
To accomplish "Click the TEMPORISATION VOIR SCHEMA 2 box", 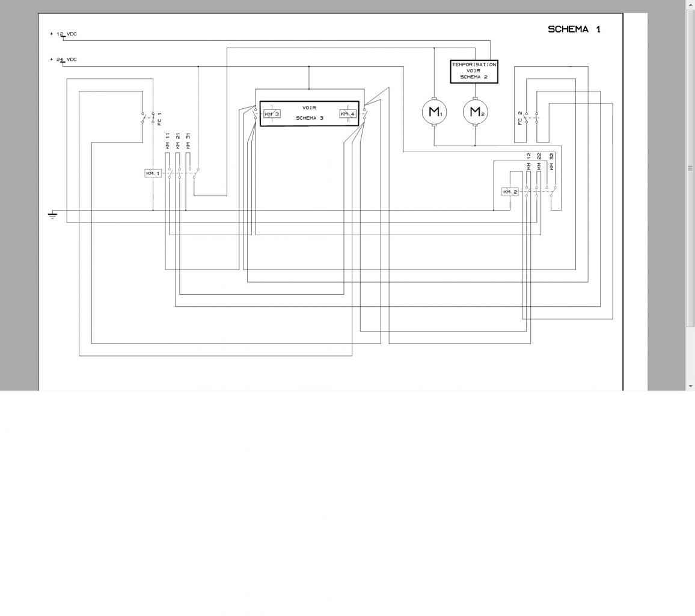I will point(474,72).
